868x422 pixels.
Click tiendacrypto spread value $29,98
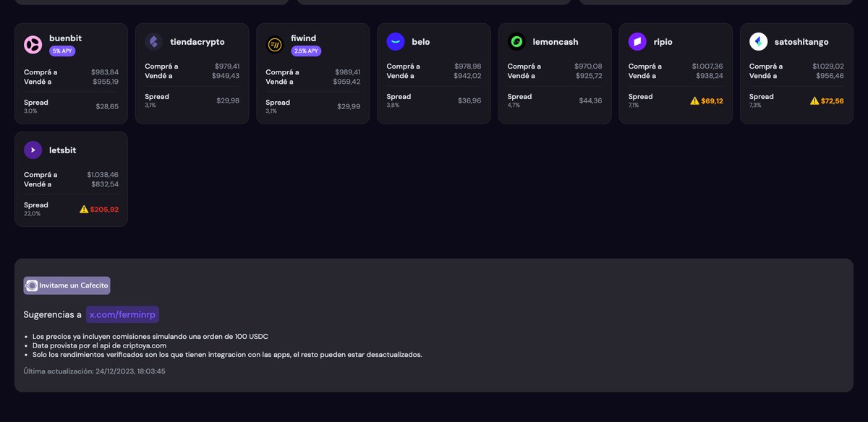tap(228, 100)
